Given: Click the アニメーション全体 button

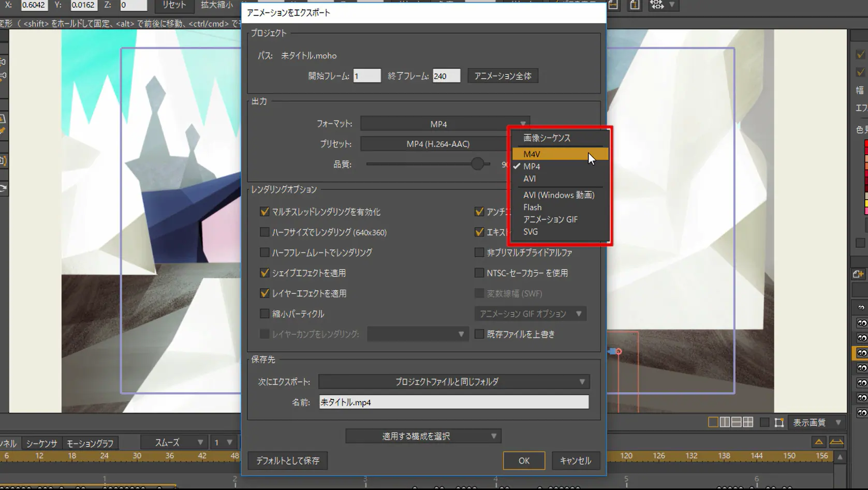Looking at the screenshot, I should pos(503,76).
